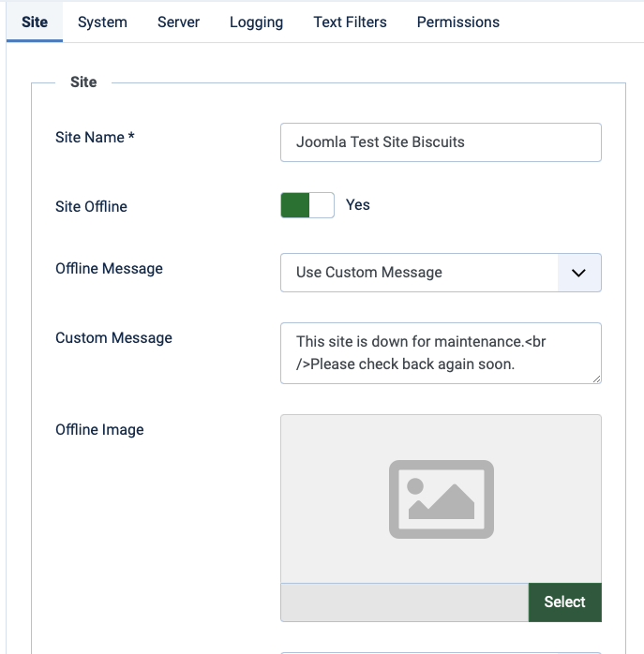The image size is (644, 654).
Task: Click the Offline Image path field
Action: (404, 602)
